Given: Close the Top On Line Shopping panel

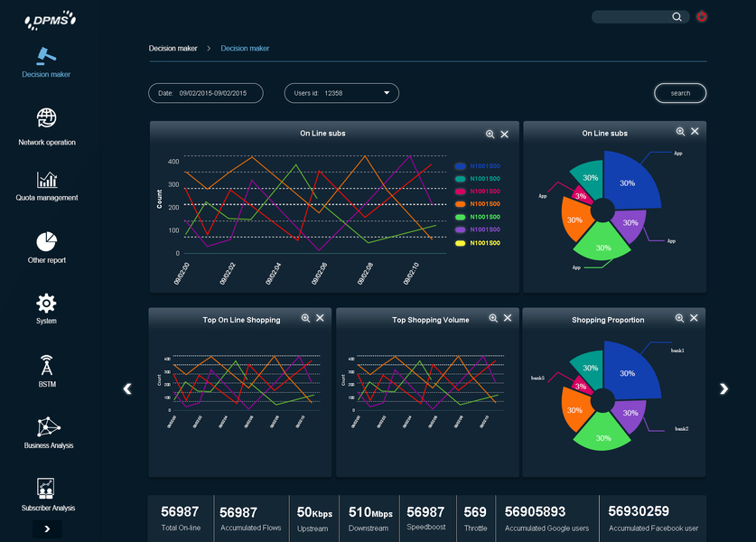Looking at the screenshot, I should click(x=320, y=318).
